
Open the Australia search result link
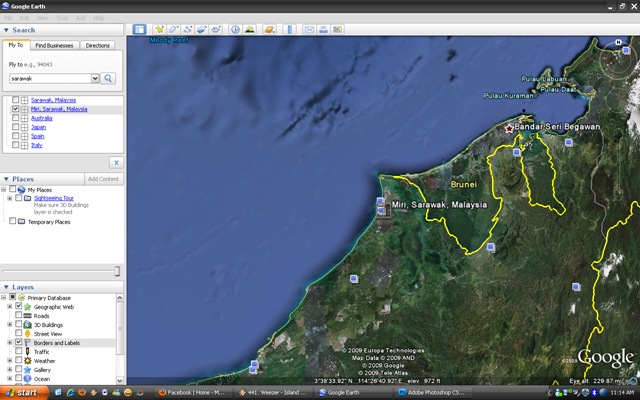tap(42, 118)
